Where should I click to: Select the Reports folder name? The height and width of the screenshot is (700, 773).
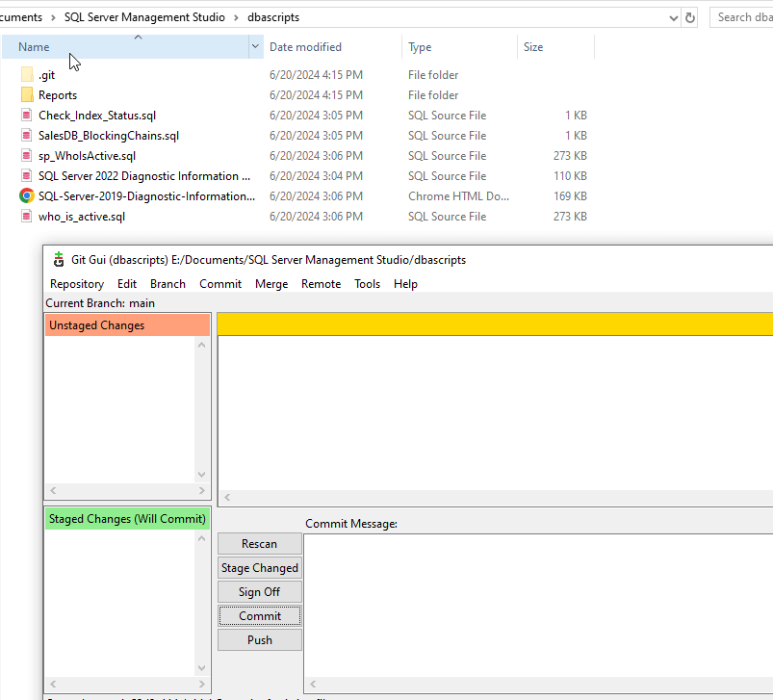(58, 95)
